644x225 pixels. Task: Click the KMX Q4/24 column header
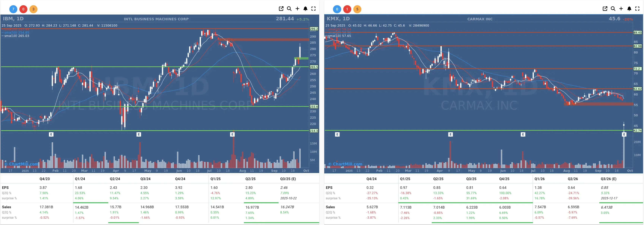pyautogui.click(x=372, y=179)
